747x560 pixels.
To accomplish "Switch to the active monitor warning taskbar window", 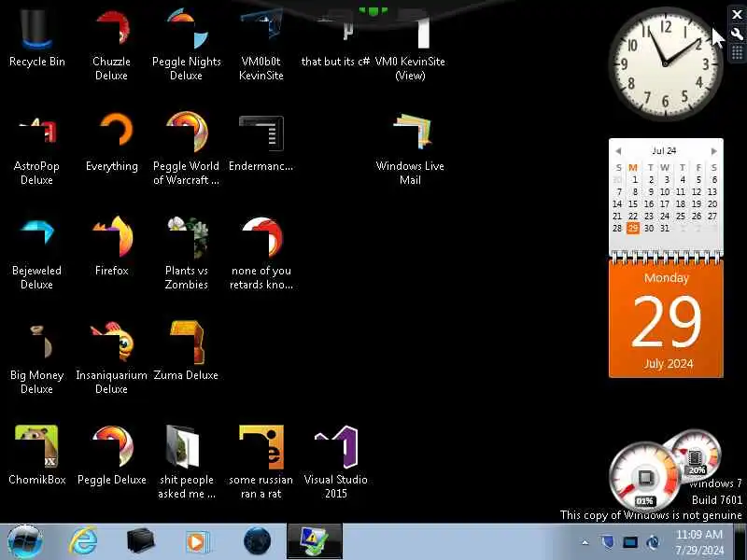I will (x=315, y=541).
